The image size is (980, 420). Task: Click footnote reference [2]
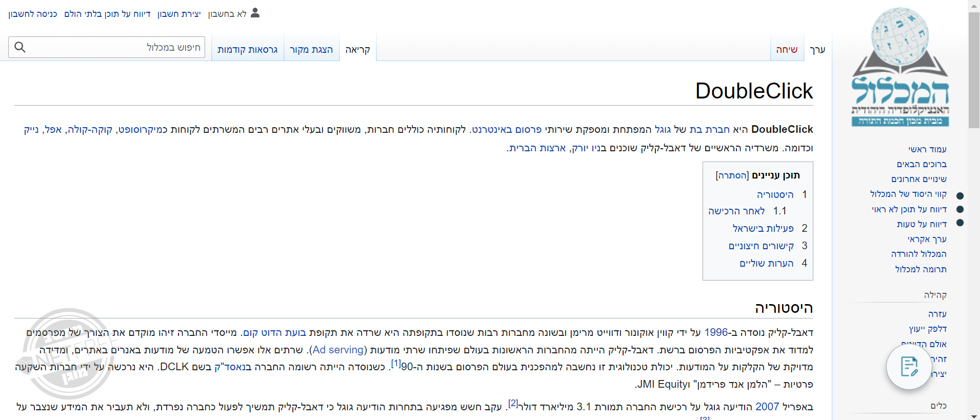pos(513,403)
